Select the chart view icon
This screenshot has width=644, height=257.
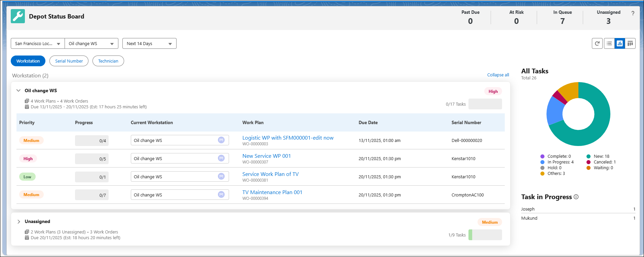tap(620, 43)
